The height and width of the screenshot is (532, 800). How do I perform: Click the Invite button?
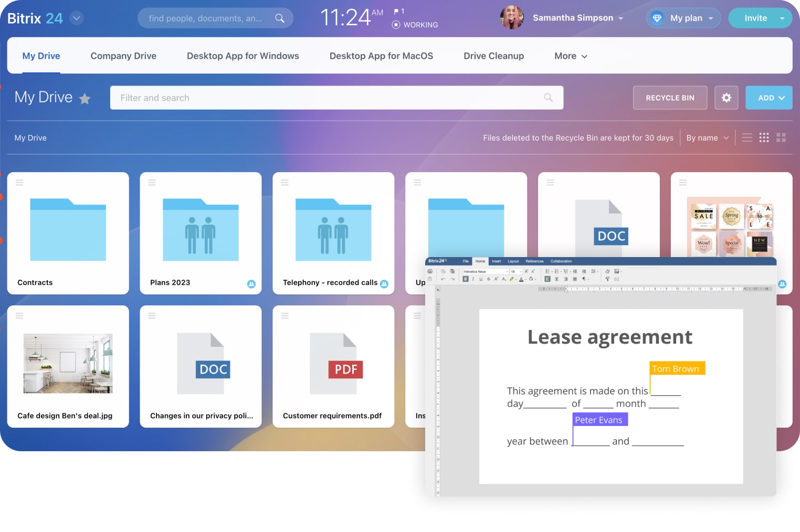point(755,18)
